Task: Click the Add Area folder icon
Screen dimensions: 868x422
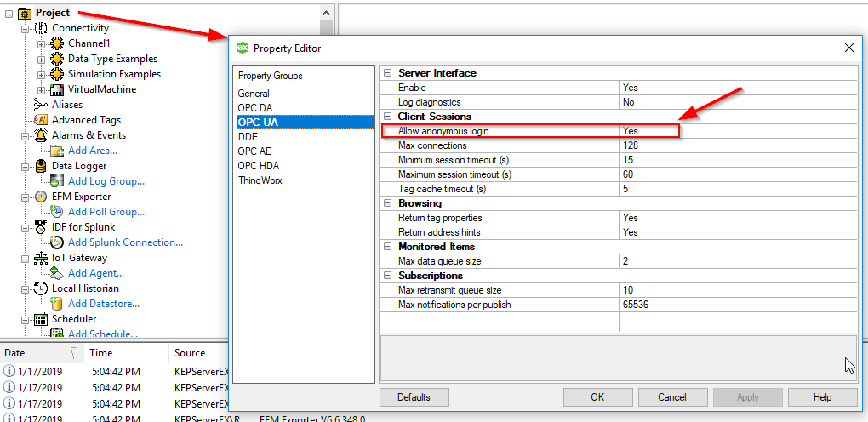Action: coord(57,151)
